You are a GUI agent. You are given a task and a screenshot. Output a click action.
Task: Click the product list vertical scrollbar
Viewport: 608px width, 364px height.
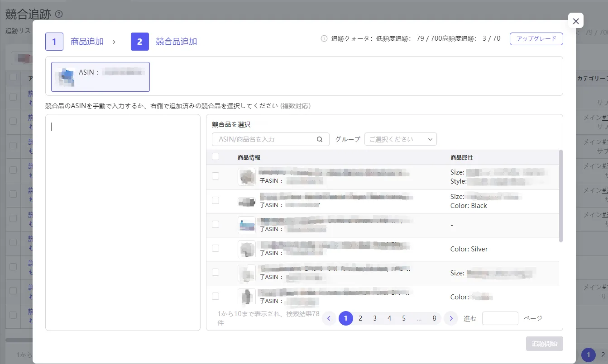[561, 196]
